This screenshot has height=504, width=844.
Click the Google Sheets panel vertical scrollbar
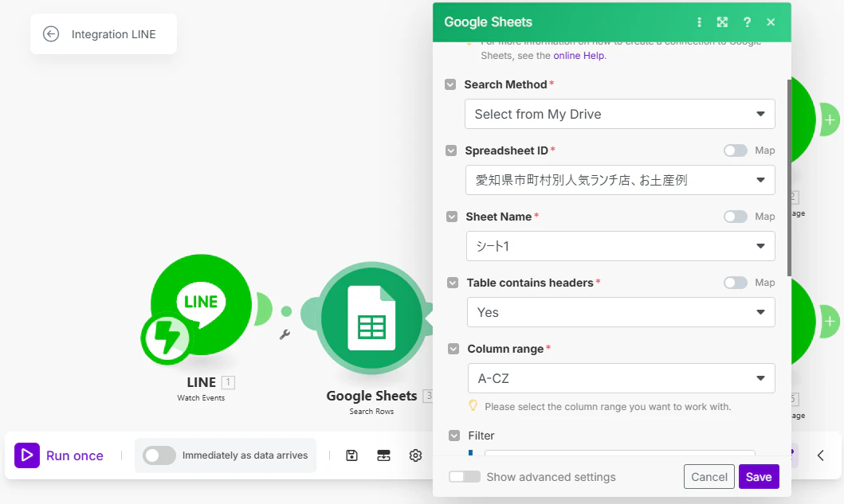[x=789, y=178]
